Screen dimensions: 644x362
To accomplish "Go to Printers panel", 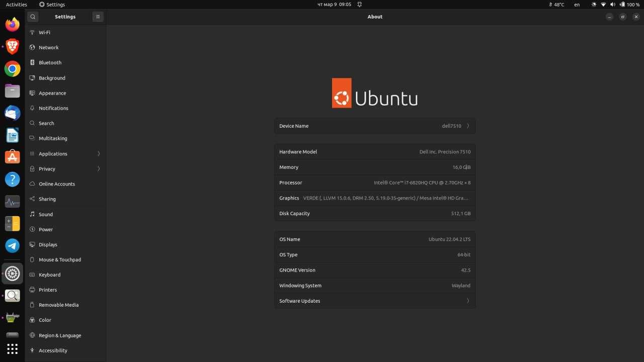I will (65, 290).
